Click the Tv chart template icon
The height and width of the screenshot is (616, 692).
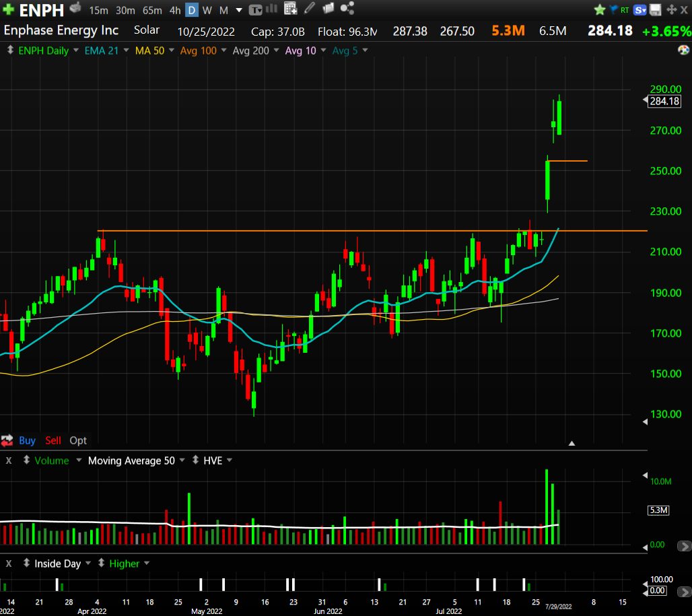coord(256,9)
